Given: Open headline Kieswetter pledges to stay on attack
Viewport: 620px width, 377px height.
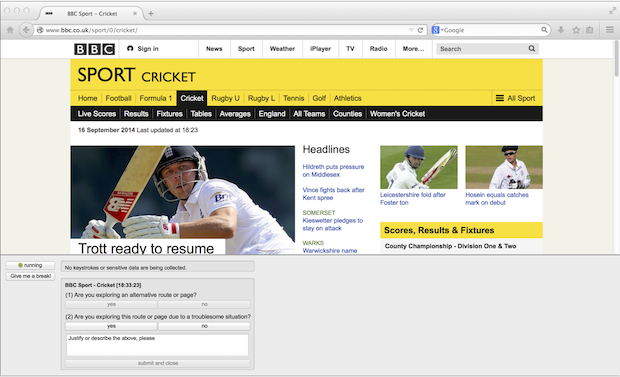Looking at the screenshot, I should 333,224.
